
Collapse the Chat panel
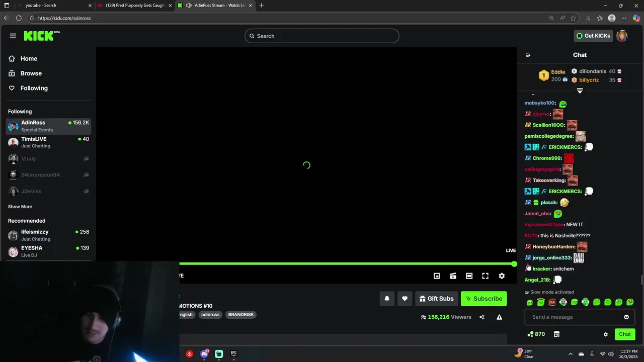(x=528, y=55)
